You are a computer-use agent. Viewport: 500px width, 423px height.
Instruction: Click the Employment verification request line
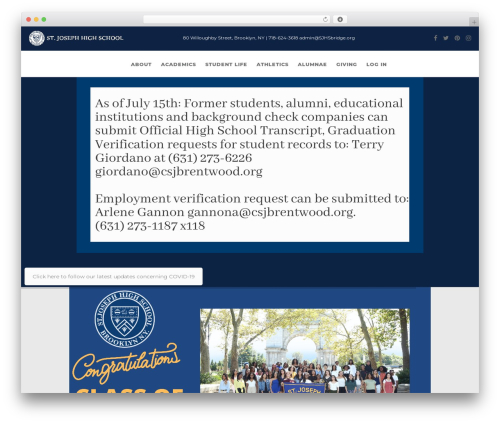click(252, 199)
